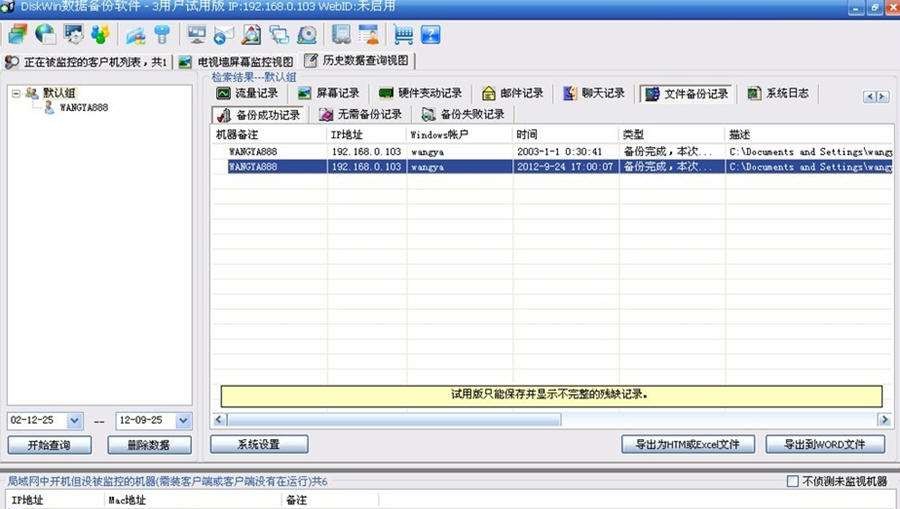900x509 pixels.
Task: Click the shopping cart purchase icon
Action: 404,35
